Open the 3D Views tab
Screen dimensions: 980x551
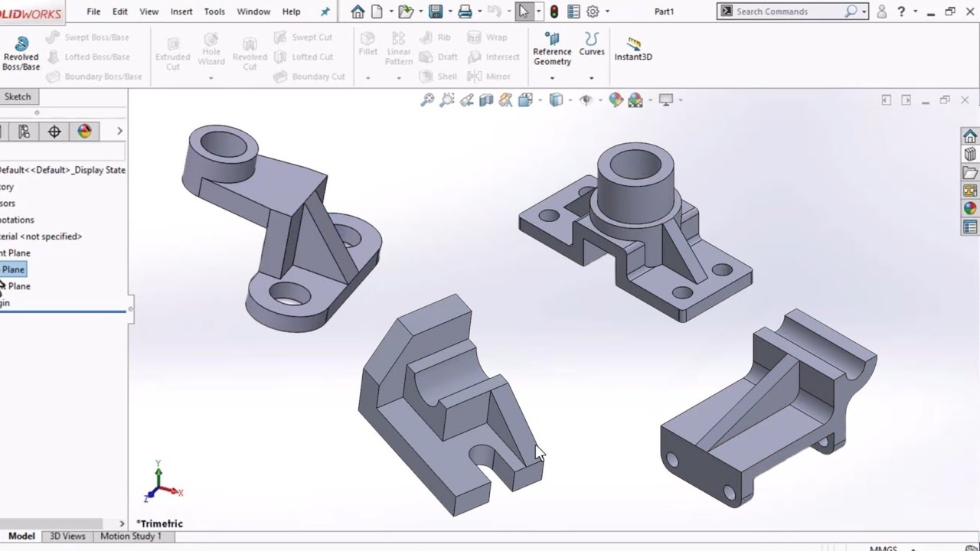[x=67, y=536]
